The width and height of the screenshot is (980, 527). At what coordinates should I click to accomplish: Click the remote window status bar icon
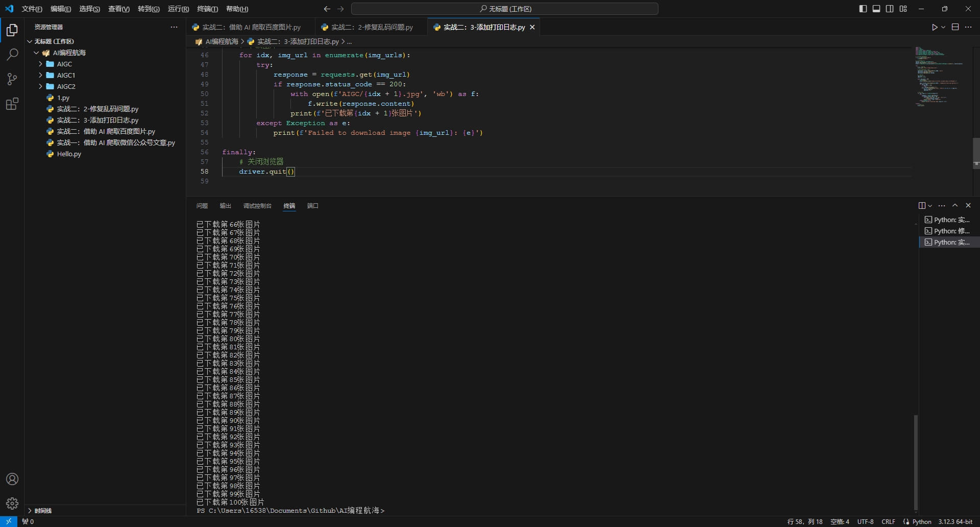(x=9, y=521)
